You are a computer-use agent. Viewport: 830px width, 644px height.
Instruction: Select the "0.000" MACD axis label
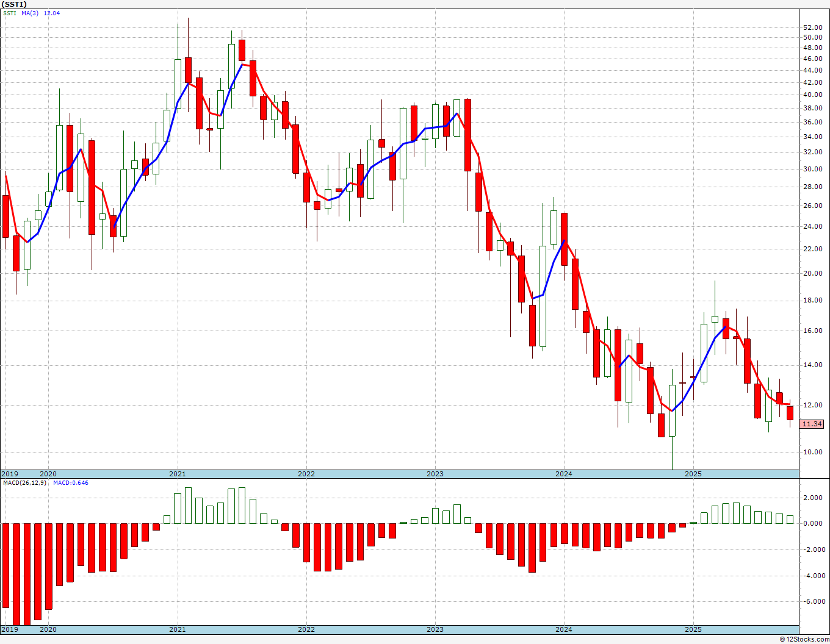tap(814, 524)
